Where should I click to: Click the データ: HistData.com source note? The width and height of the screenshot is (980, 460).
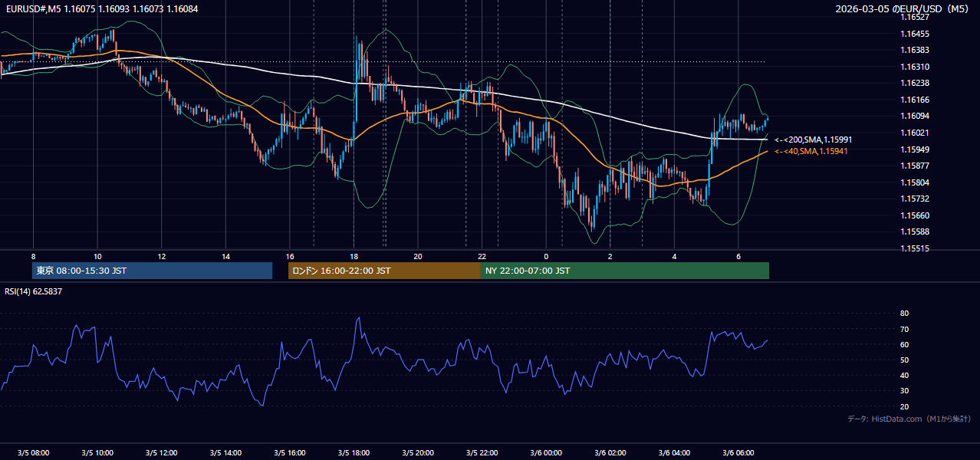point(909,419)
